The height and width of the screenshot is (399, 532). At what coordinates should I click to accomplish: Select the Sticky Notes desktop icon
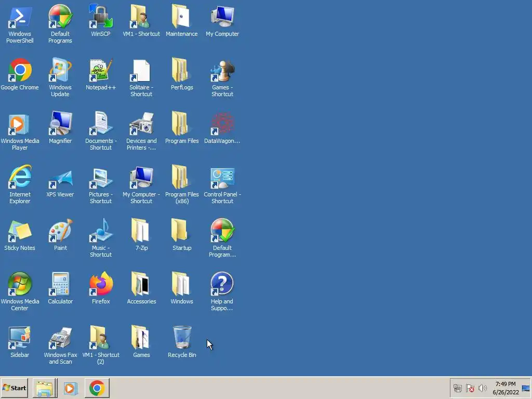20,231
